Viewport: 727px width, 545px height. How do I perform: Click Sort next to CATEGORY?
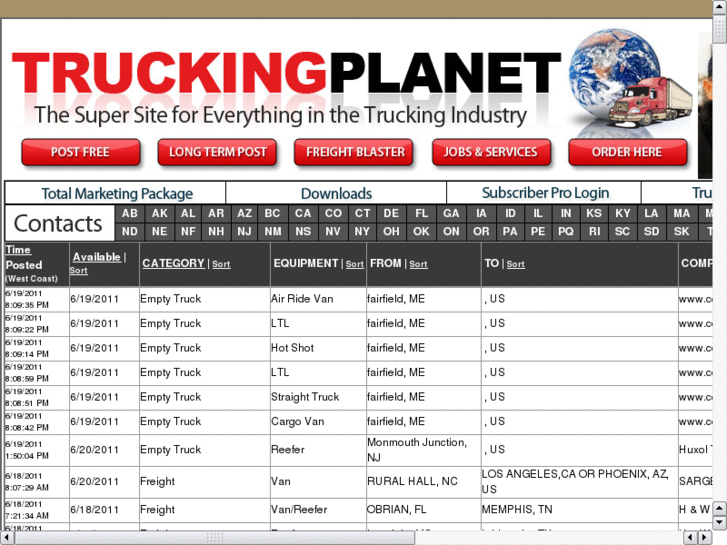click(221, 264)
